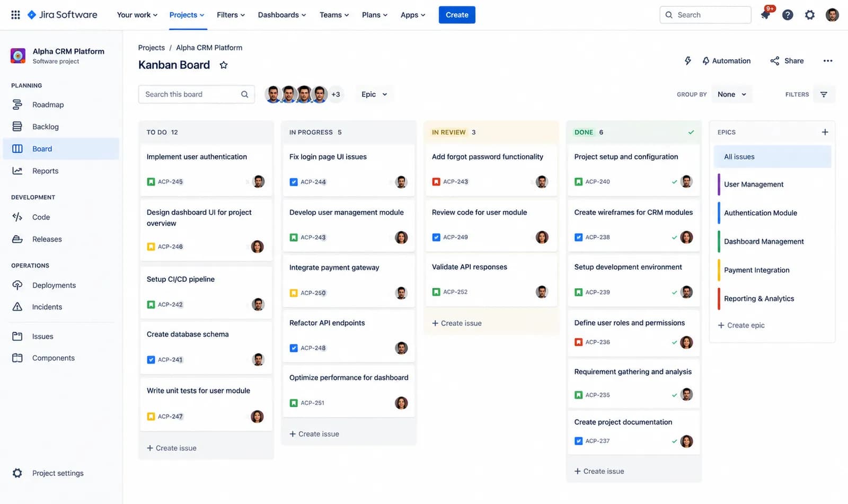Click the lightning bolt icon near Automation
Viewport: 848px width, 504px height.
[688, 61]
